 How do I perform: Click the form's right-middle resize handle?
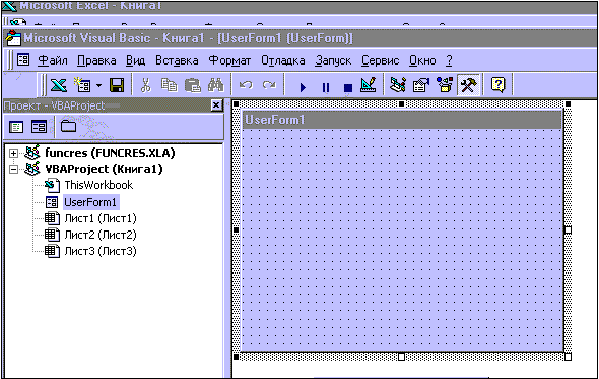568,230
